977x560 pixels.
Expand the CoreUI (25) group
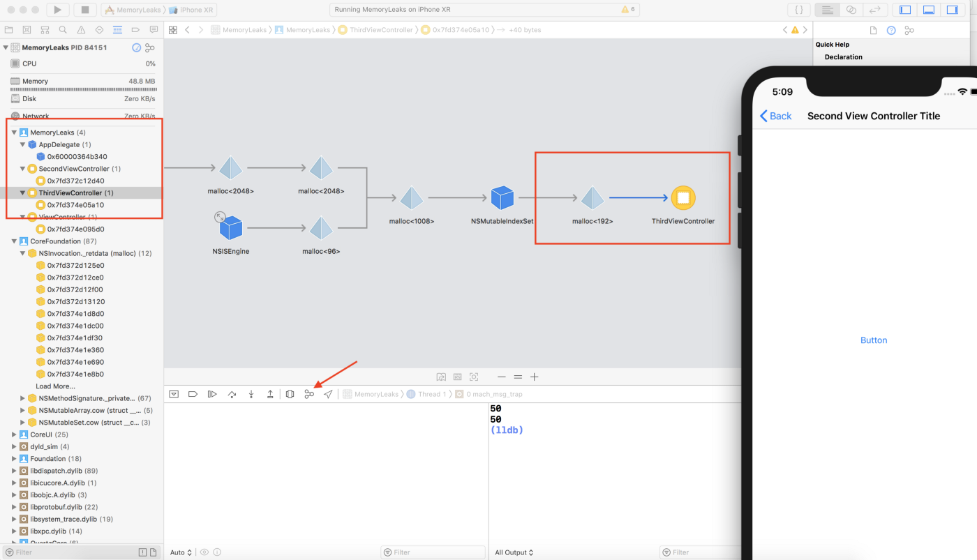coord(15,434)
